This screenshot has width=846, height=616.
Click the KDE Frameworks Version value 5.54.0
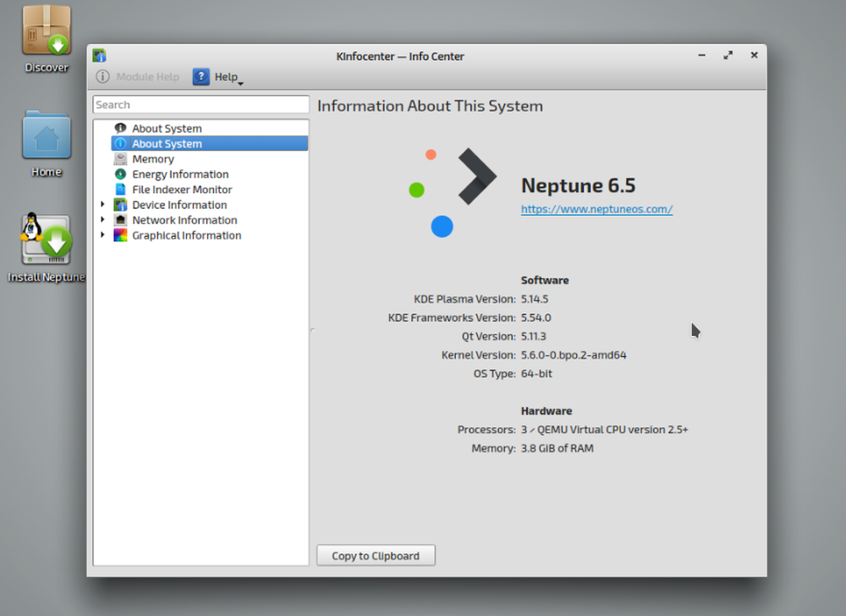536,317
